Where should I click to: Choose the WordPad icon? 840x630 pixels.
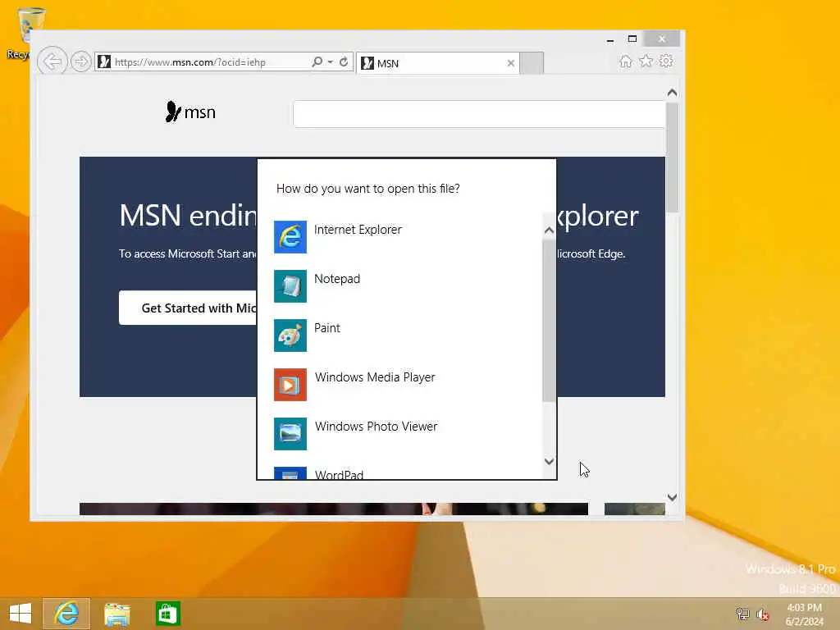(x=290, y=473)
